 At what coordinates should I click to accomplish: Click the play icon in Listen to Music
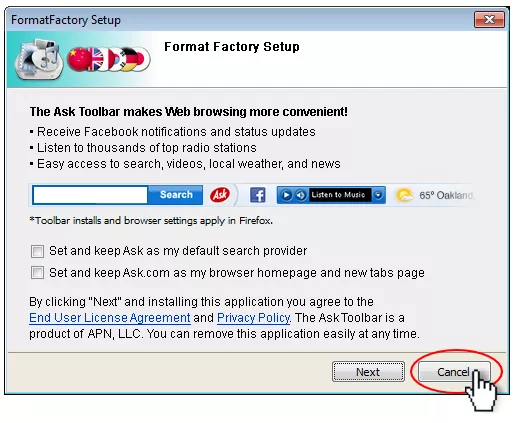[x=286, y=195]
